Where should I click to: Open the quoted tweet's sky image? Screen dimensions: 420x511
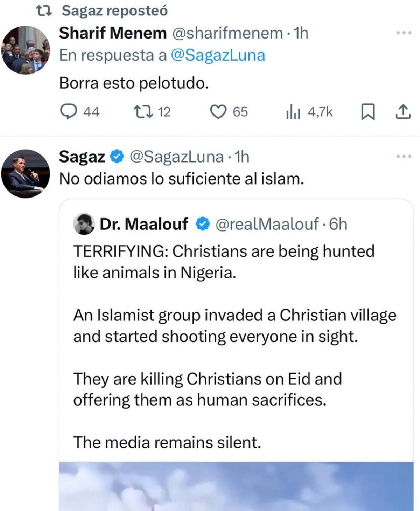click(236, 486)
